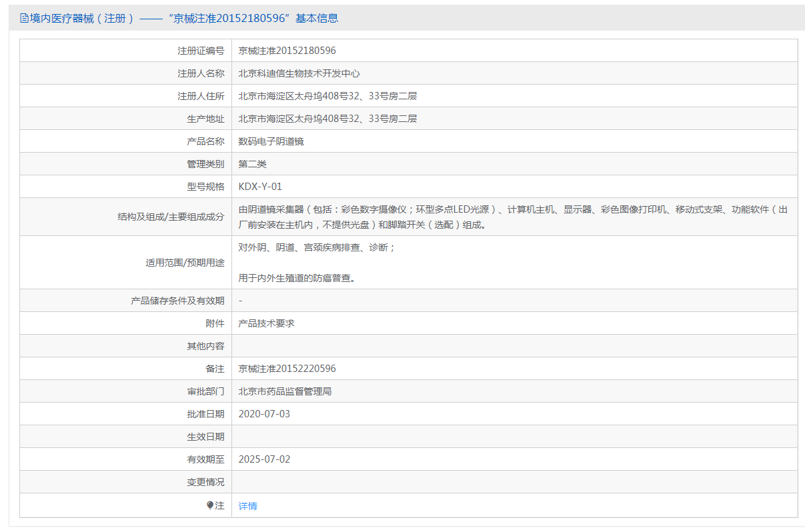Image resolution: width=805 pixels, height=532 pixels.
Task: Click the document icon in the header title
Action: pyautogui.click(x=25, y=18)
